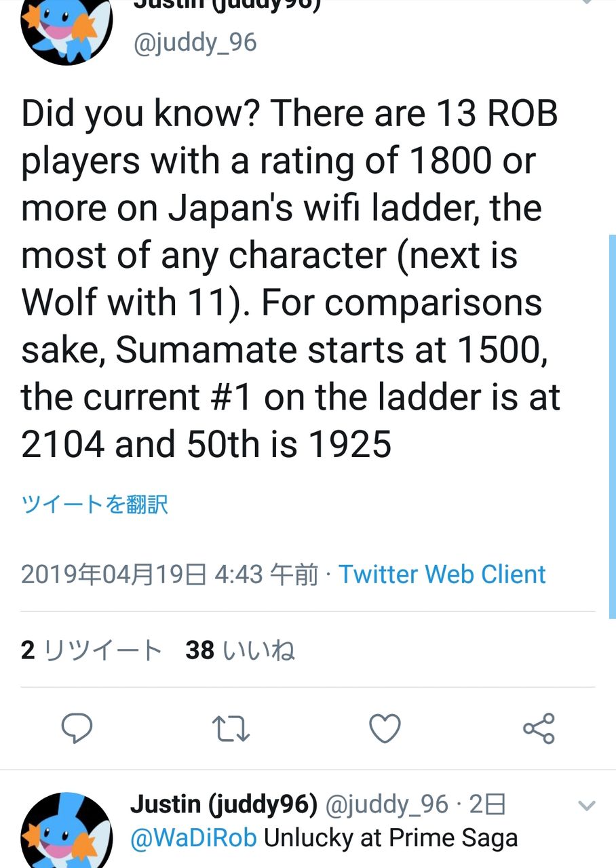
Task: Translate tweet via ツイートを翻訳 link
Action: (x=95, y=505)
